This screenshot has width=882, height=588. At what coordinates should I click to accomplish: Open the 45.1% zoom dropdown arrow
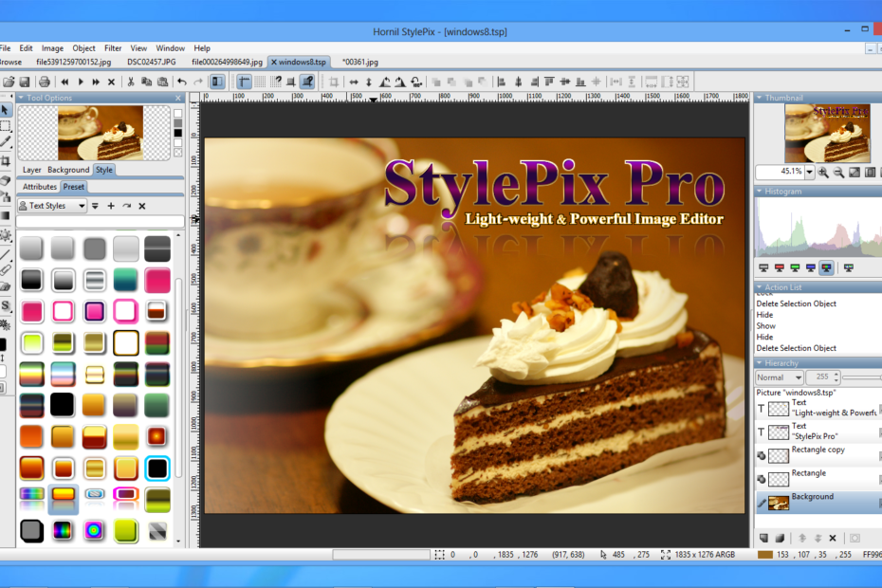pos(809,173)
